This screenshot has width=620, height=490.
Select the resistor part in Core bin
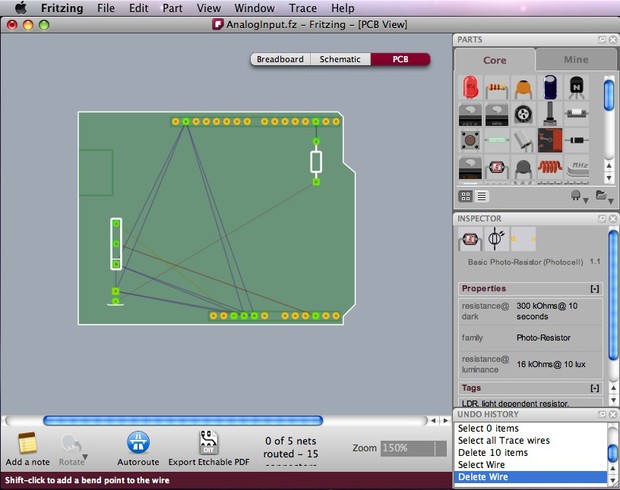(x=497, y=87)
